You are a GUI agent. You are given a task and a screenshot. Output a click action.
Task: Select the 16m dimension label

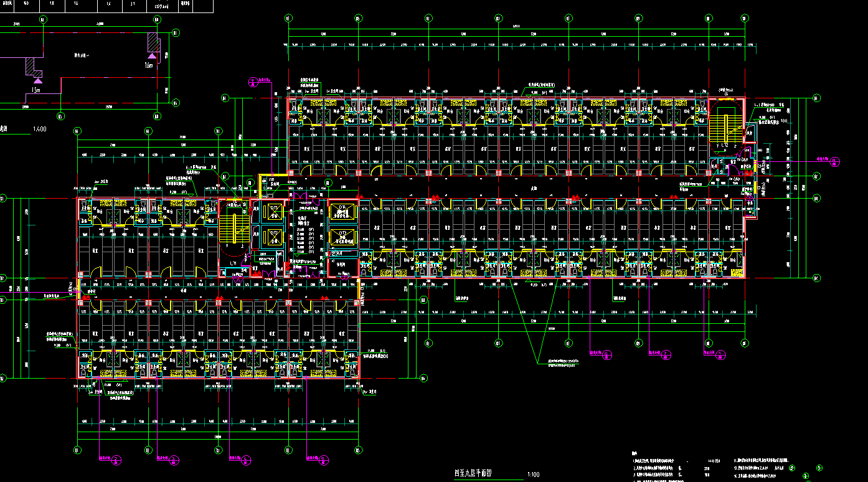pos(148,65)
